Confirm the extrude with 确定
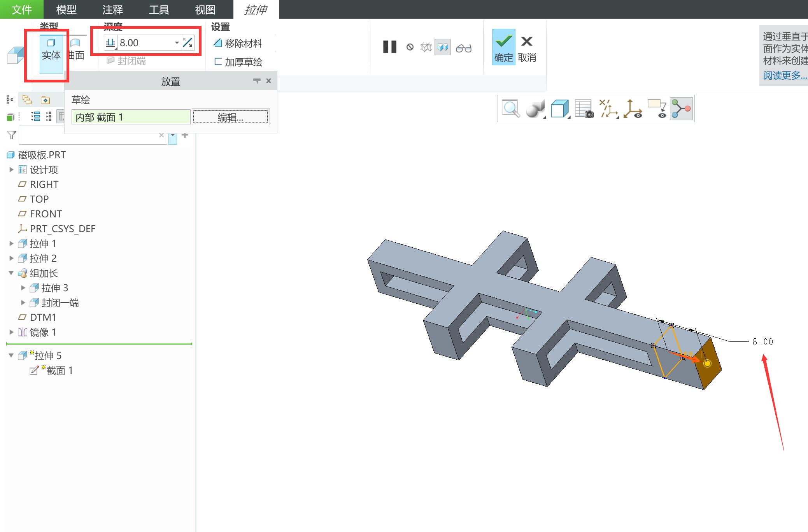Image resolution: width=808 pixels, height=532 pixels. [x=504, y=47]
